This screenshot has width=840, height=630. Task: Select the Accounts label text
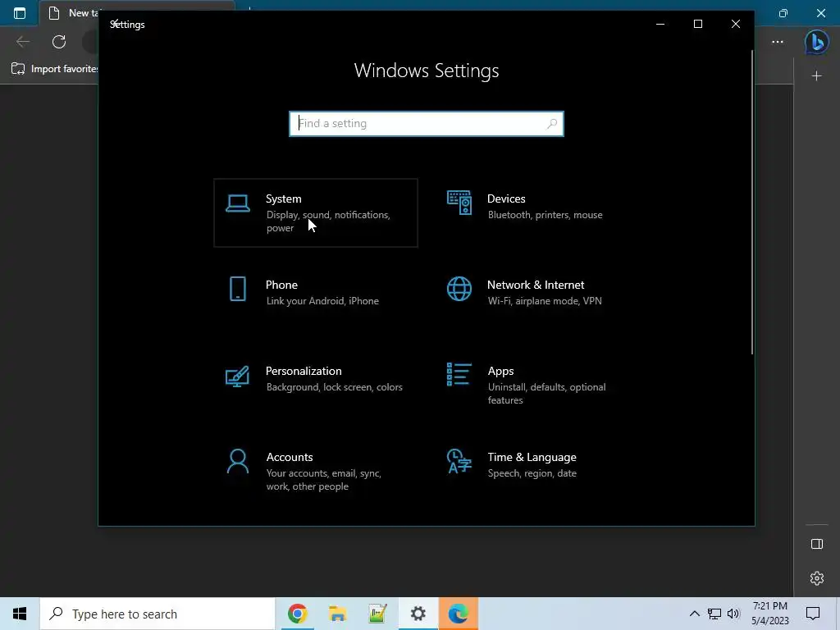290,457
